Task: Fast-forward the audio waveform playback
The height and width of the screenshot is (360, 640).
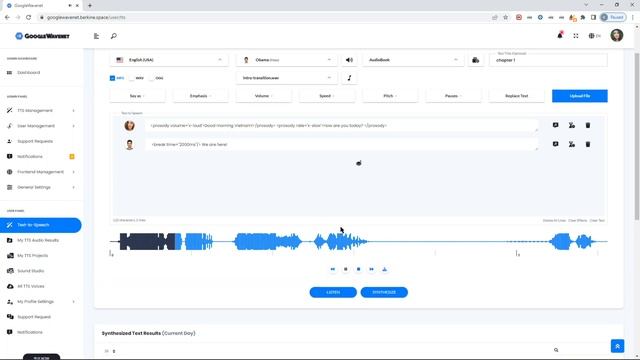Action: point(371,269)
